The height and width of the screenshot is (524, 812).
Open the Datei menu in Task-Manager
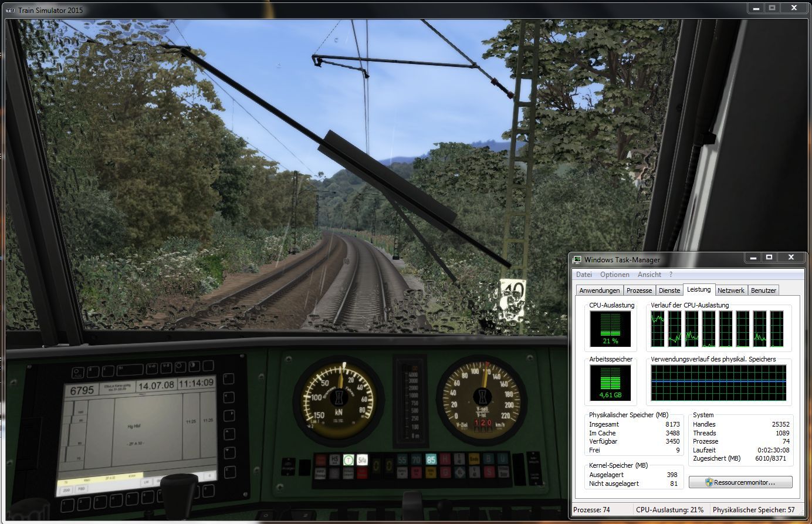tap(584, 275)
